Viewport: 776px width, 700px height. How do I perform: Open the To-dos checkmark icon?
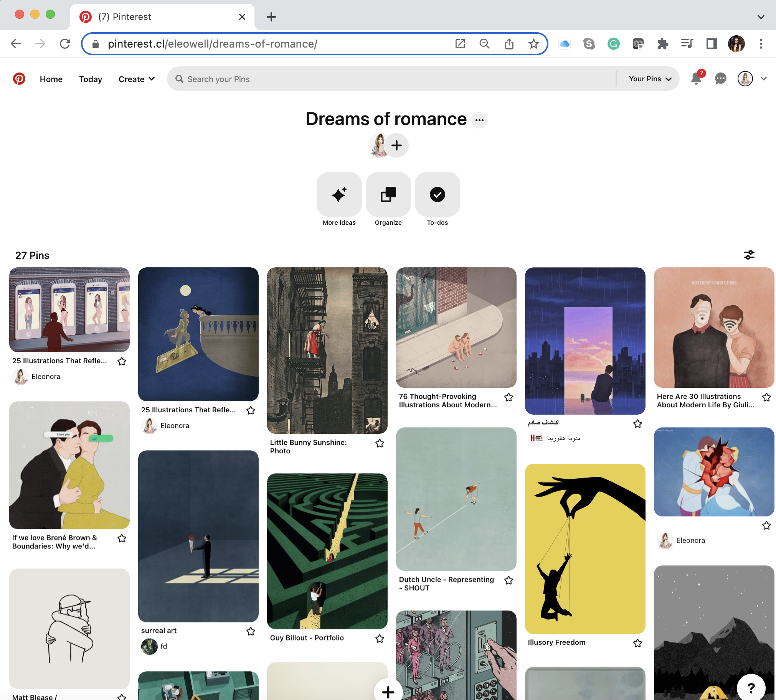point(437,194)
